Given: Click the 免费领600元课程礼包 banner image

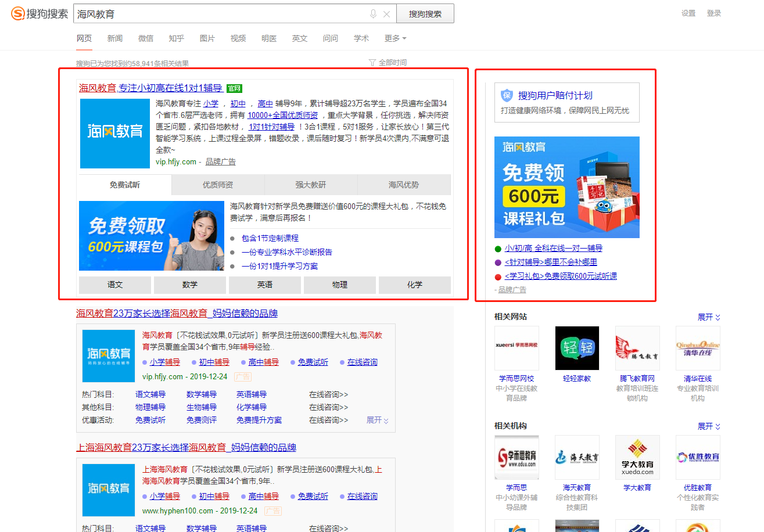Looking at the screenshot, I should [x=566, y=187].
